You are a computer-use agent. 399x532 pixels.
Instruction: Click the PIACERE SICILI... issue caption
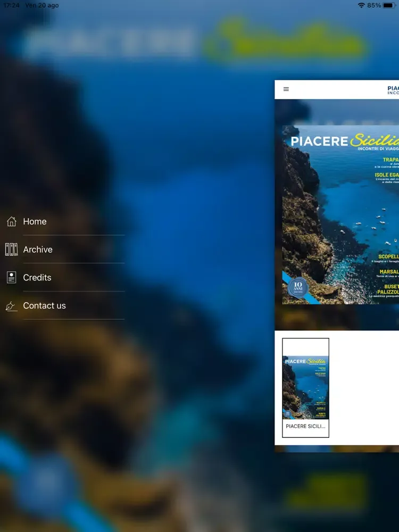pyautogui.click(x=306, y=427)
